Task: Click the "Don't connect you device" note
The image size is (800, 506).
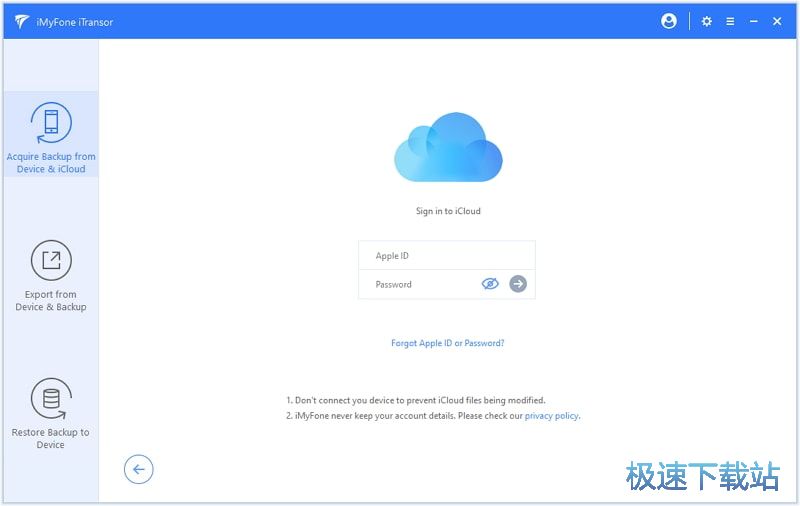Action: tap(415, 400)
